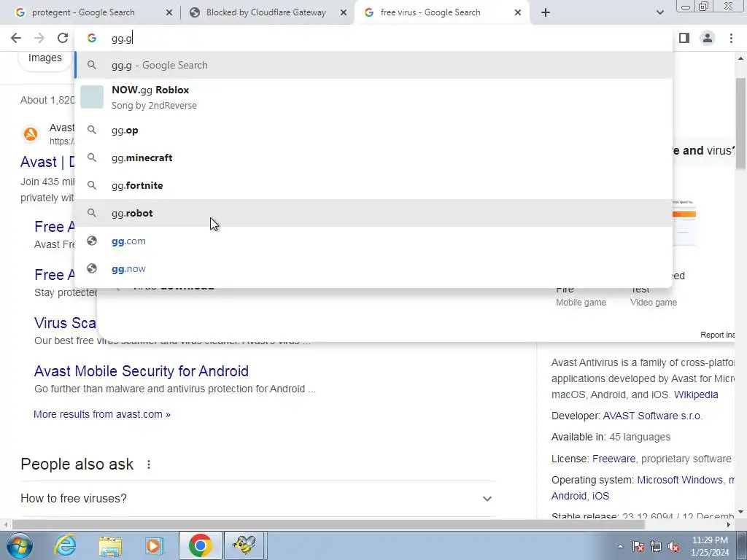Click the muted volume tray icon
This screenshot has width=747, height=560.
point(673,546)
